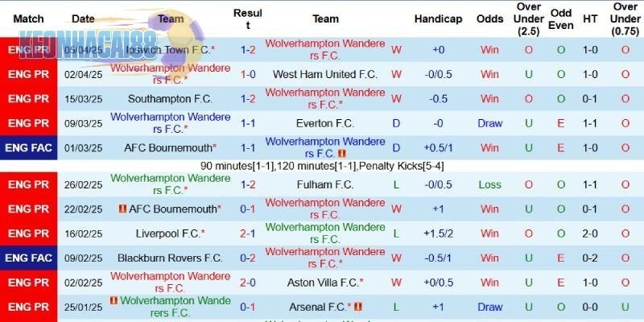Image resolution: width=644 pixels, height=322 pixels.
Task: Click the date 15/03/25 cell
Action: pos(83,99)
